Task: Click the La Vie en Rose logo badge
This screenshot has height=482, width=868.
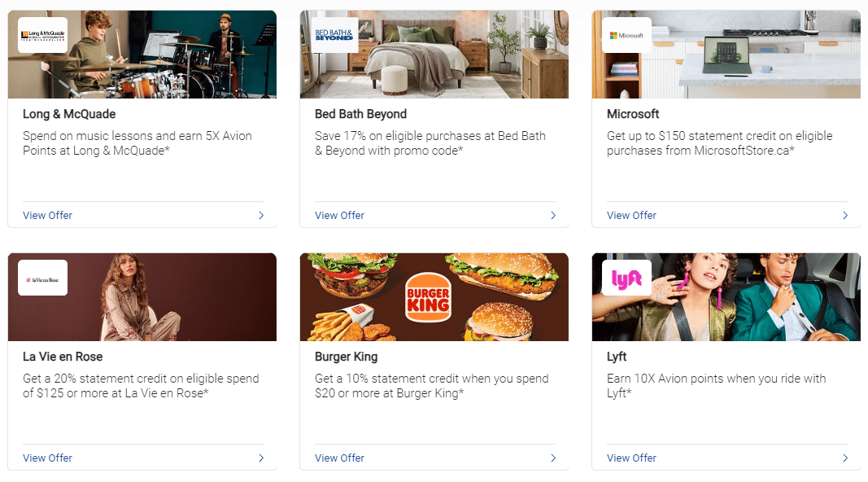Action: (43, 278)
